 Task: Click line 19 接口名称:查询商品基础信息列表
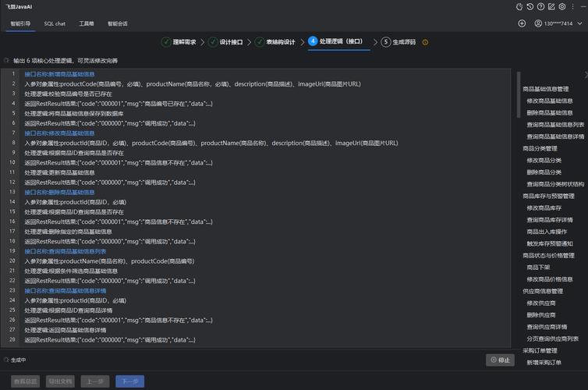tap(66, 251)
